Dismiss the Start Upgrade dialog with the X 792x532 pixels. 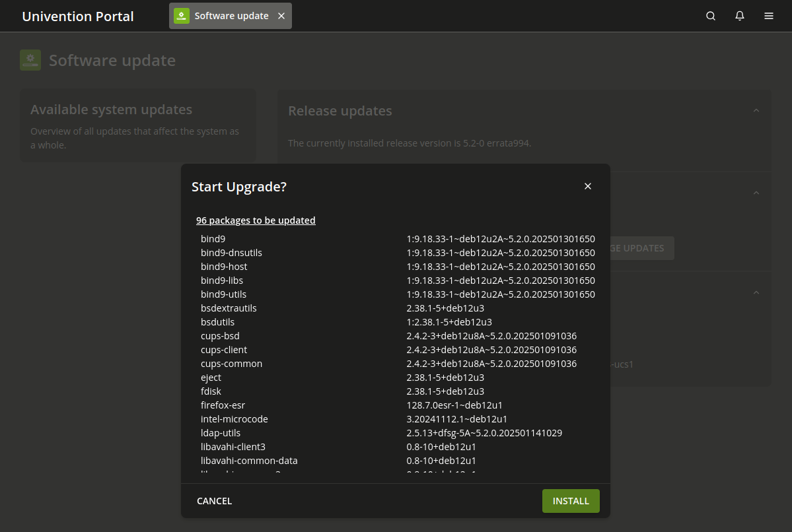587,186
